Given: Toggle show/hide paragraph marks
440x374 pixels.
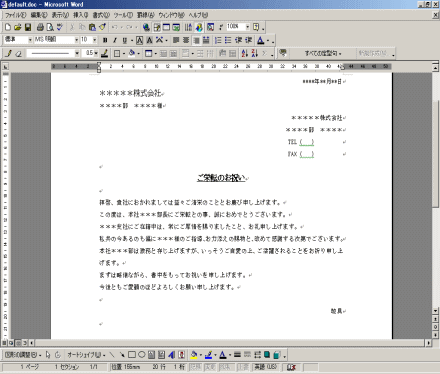Looking at the screenshot, I should 221,27.
